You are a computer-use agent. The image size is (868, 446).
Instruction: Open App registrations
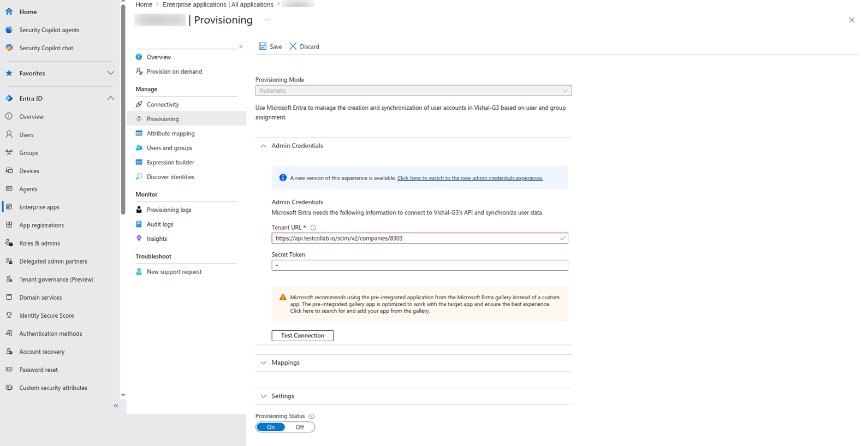41,225
